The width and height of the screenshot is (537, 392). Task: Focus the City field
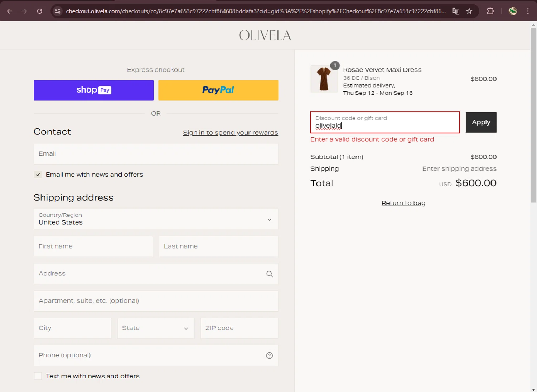[x=72, y=328]
